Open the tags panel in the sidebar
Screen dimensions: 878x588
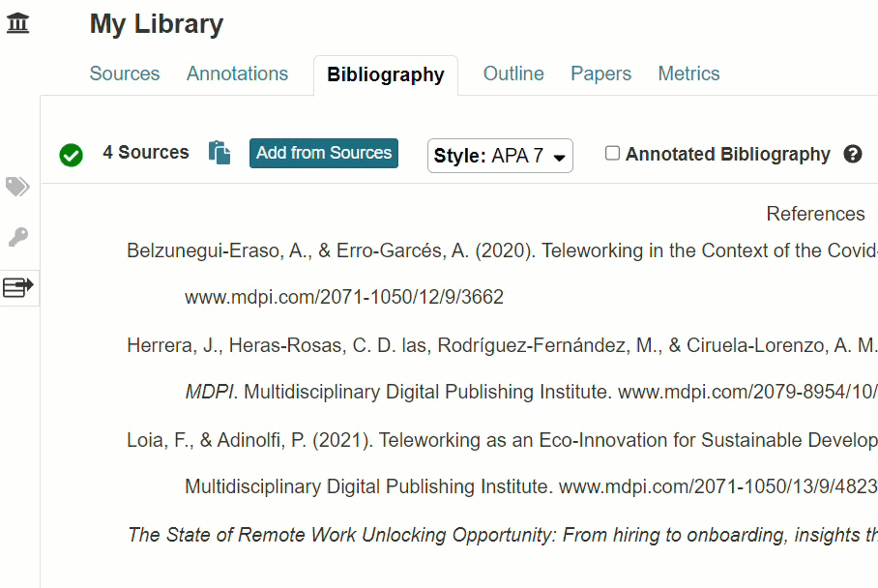pos(17,187)
